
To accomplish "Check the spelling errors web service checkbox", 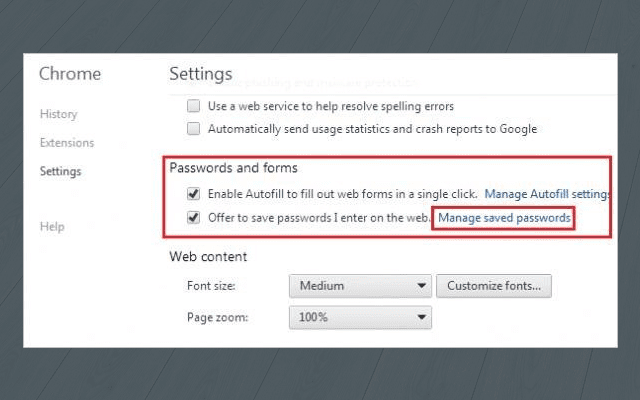I will tap(193, 106).
